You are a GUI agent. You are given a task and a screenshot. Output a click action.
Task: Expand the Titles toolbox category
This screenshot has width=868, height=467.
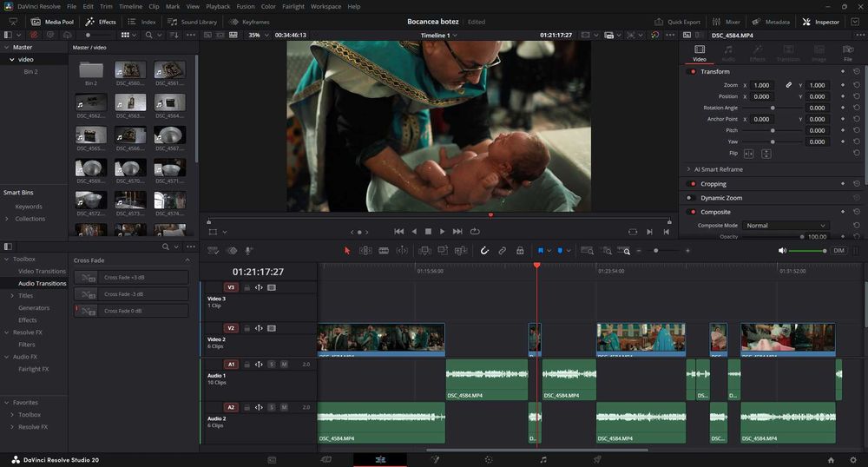pyautogui.click(x=12, y=295)
